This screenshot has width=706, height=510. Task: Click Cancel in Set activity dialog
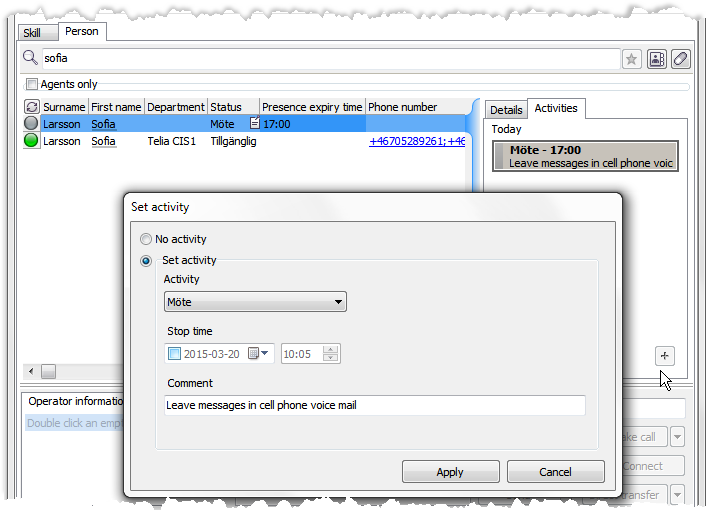click(555, 472)
